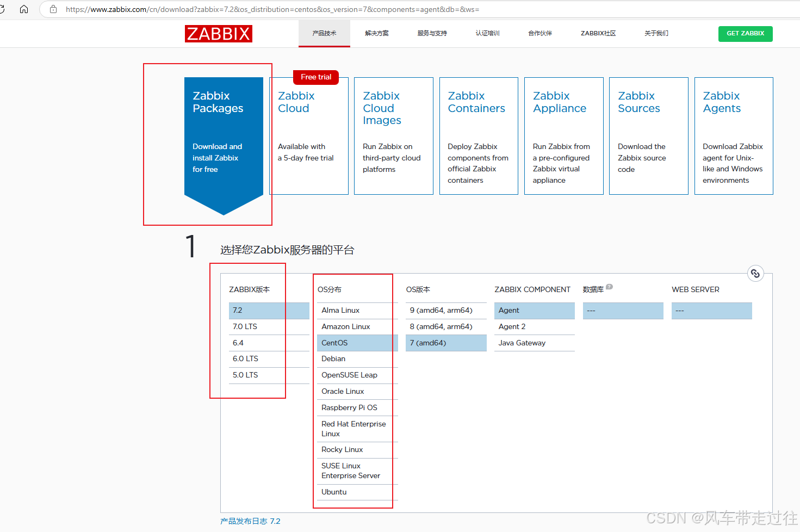Click the ZABBIX COMPONENT column heading
The image size is (800, 532).
pos(532,290)
